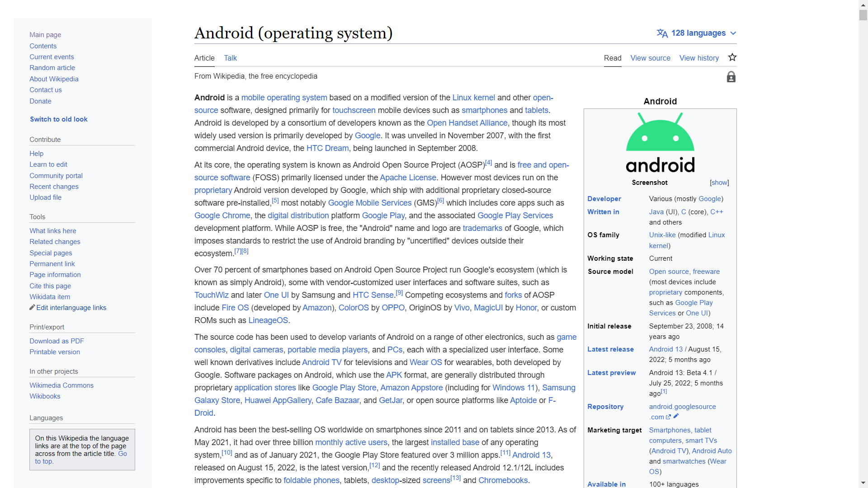Open the Android TV link in article body
Viewport: 868px width, 488px height.
point(321,362)
